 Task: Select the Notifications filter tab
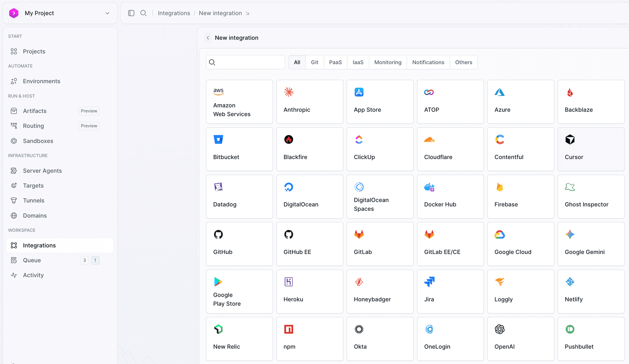click(428, 62)
